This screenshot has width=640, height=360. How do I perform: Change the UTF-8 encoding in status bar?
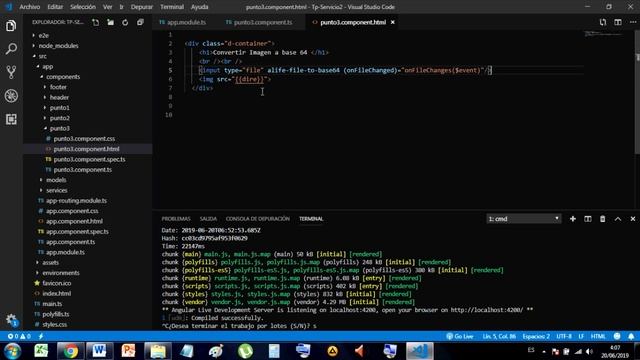point(564,336)
